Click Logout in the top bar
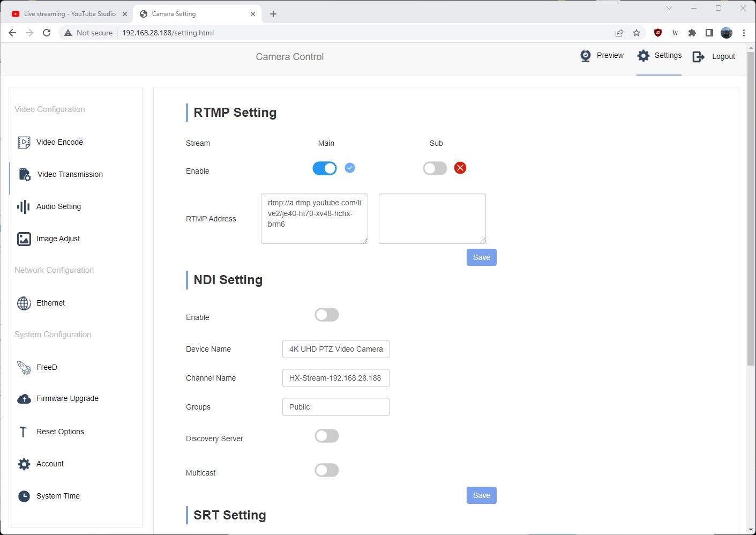This screenshot has width=756, height=535. click(723, 56)
